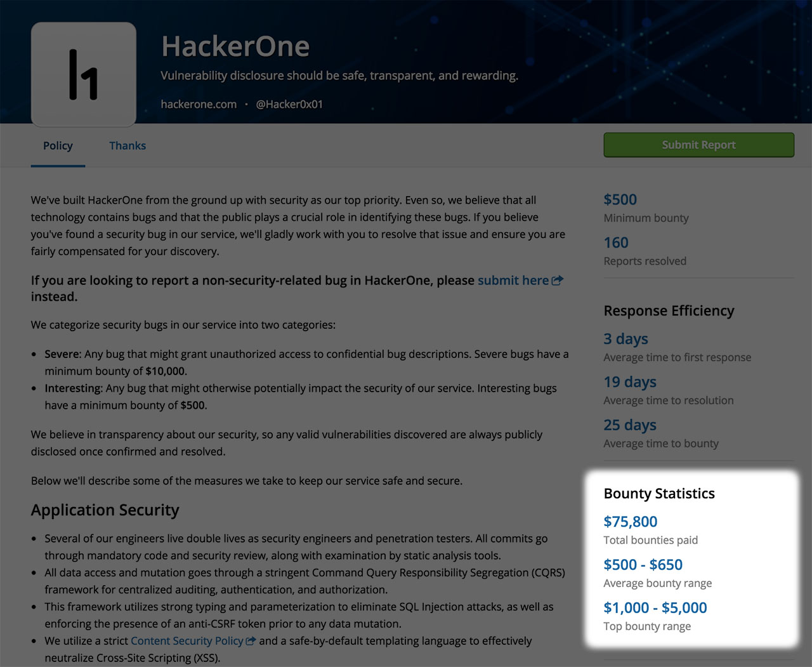Click the "25 days" time to bounty stat
This screenshot has height=667, width=812.
pyautogui.click(x=629, y=425)
